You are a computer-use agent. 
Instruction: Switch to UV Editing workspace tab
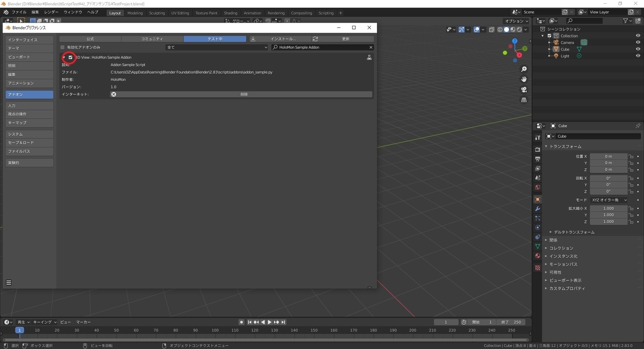[x=180, y=13]
